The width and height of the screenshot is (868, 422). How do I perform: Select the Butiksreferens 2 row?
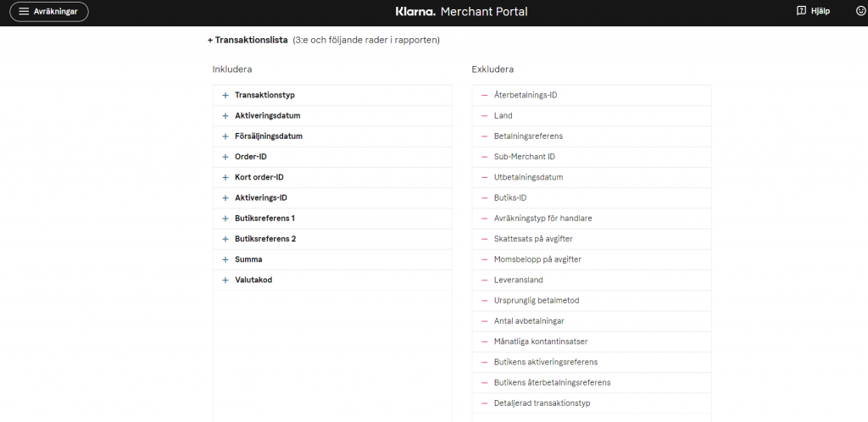[x=332, y=239]
